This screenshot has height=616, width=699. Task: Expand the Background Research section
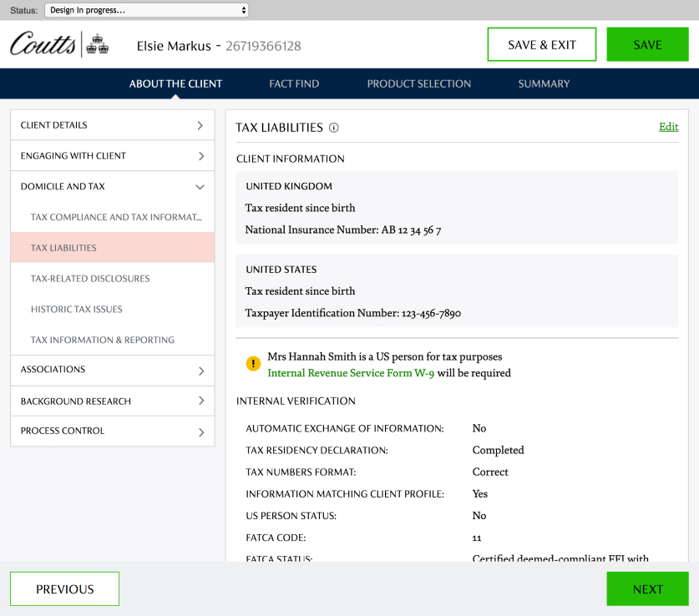112,401
